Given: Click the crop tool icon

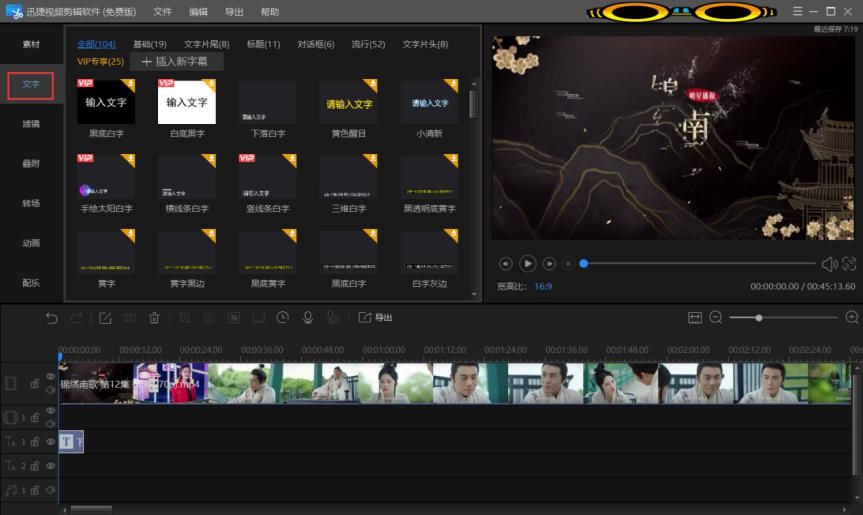Looking at the screenshot, I should (x=185, y=318).
